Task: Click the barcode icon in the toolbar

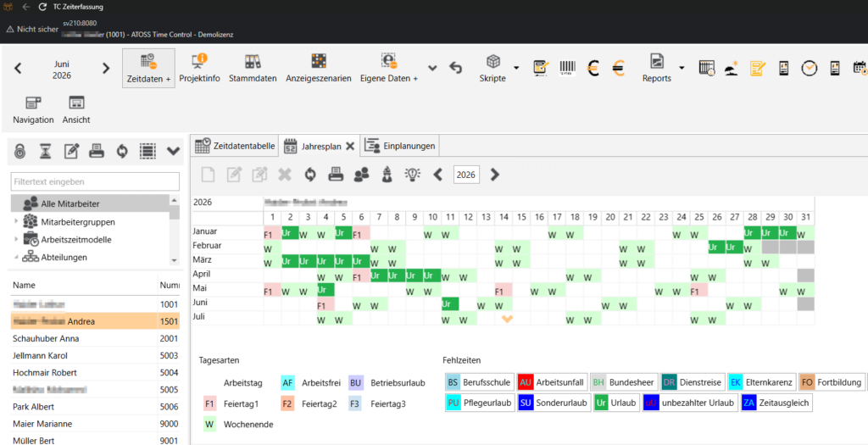Action: [x=568, y=68]
